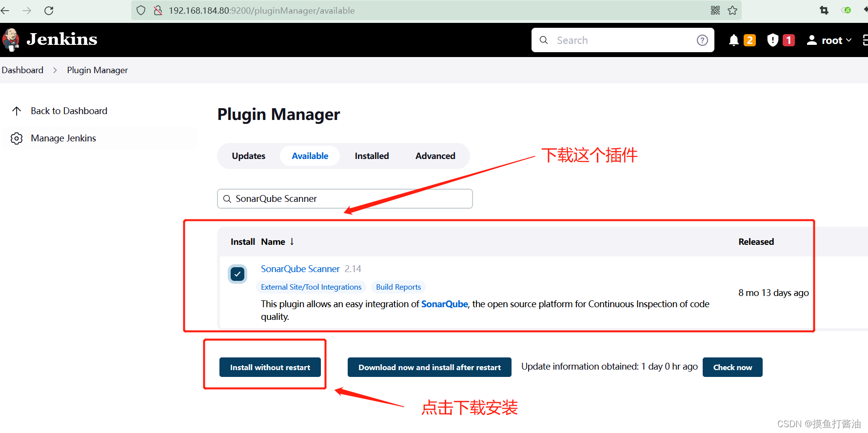
Task: Click magnifier icon in plugin filter box
Action: pyautogui.click(x=227, y=199)
